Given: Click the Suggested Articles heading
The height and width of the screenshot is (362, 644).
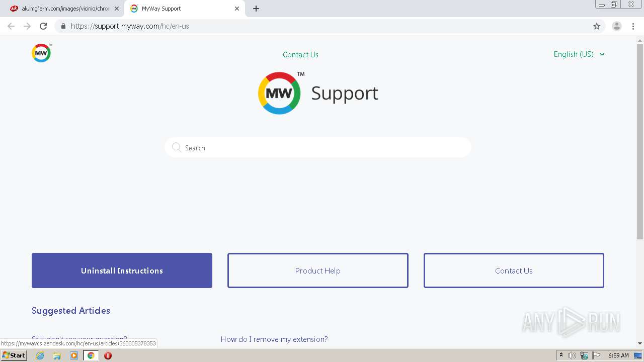Looking at the screenshot, I should [71, 311].
